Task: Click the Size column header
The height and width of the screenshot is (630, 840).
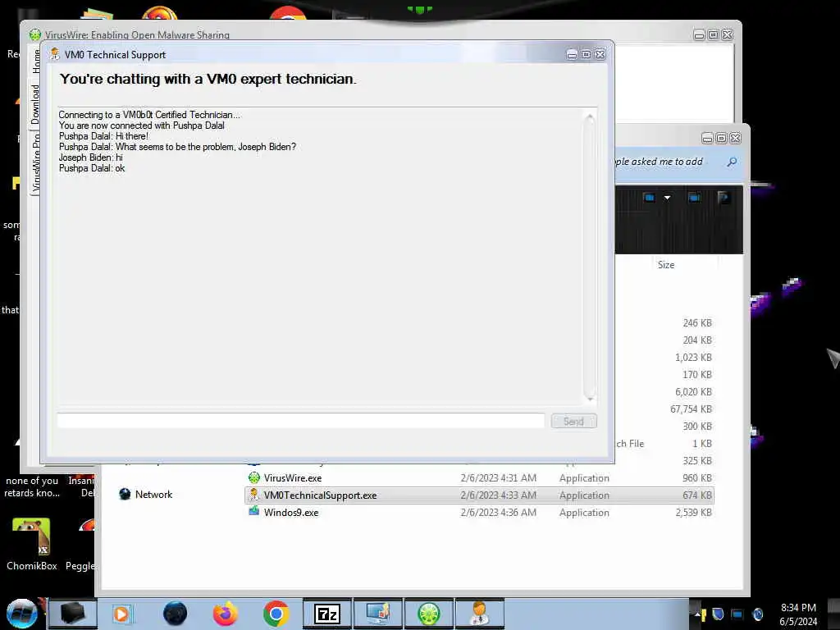Action: (666, 265)
